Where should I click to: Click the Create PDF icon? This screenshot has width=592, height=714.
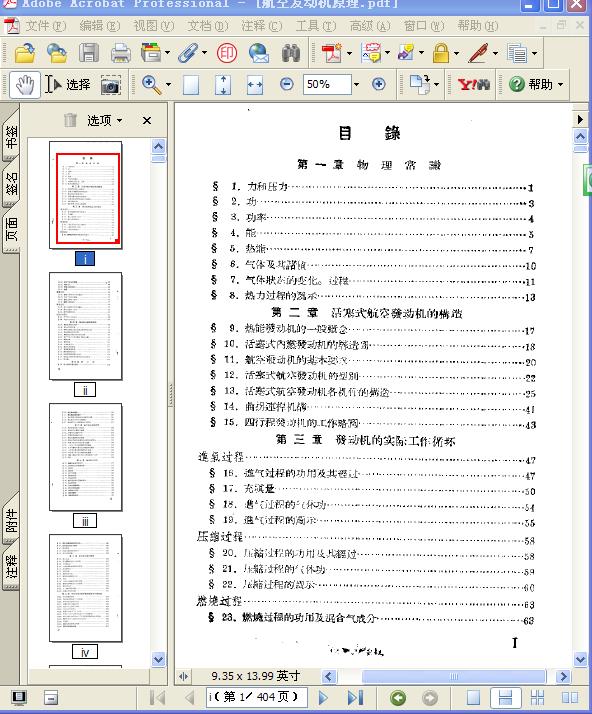(332, 53)
